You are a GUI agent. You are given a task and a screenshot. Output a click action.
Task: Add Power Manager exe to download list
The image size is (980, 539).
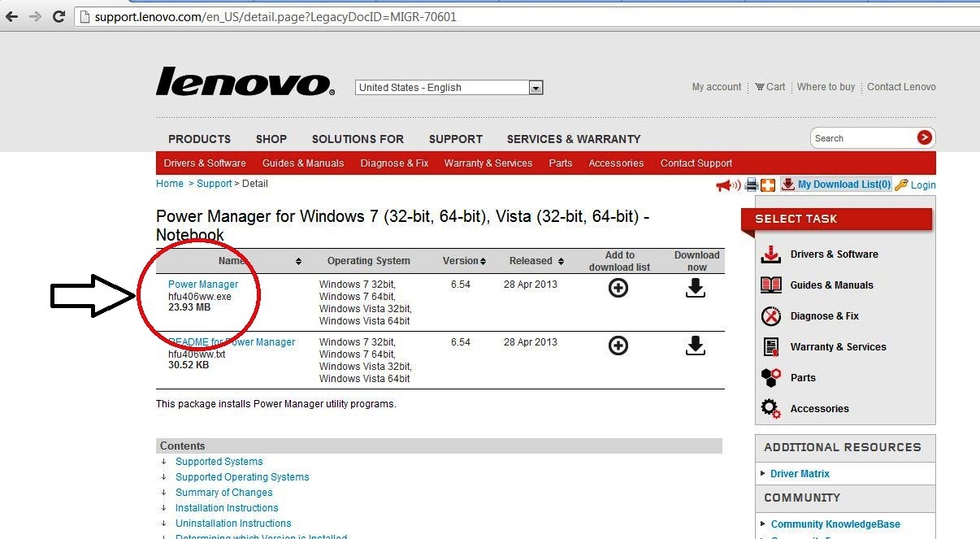(618, 288)
